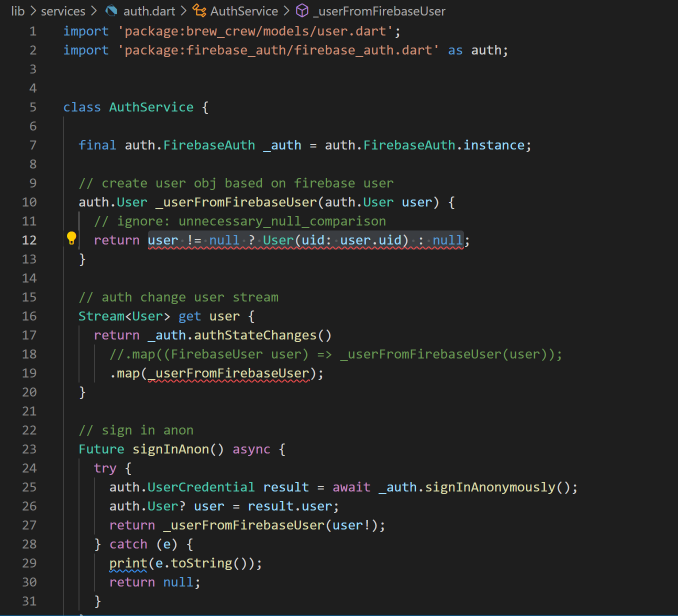This screenshot has width=678, height=616.
Task: Click the class symbol icon before AuthService
Action: [199, 10]
